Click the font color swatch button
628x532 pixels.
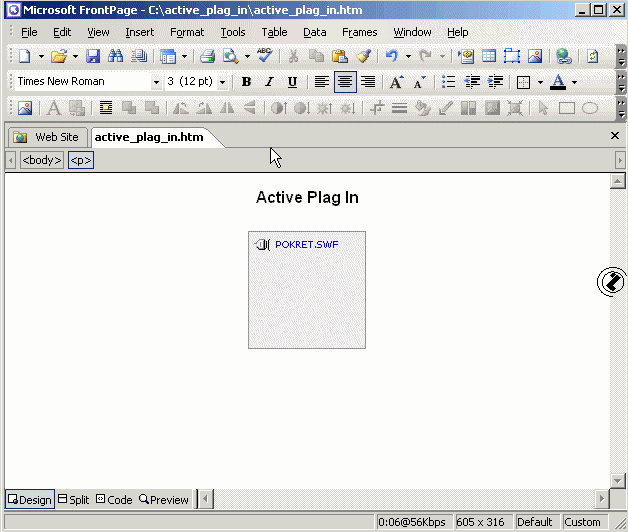point(558,82)
